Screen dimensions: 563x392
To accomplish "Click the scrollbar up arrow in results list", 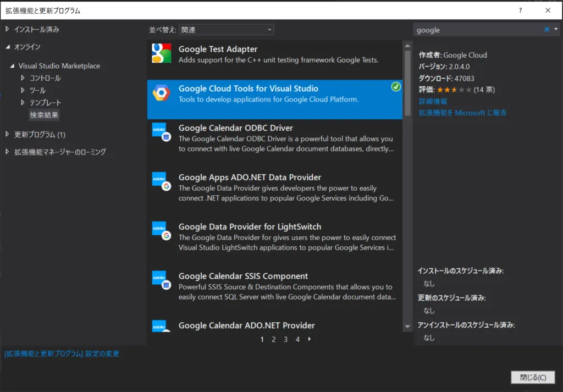I will 407,46.
